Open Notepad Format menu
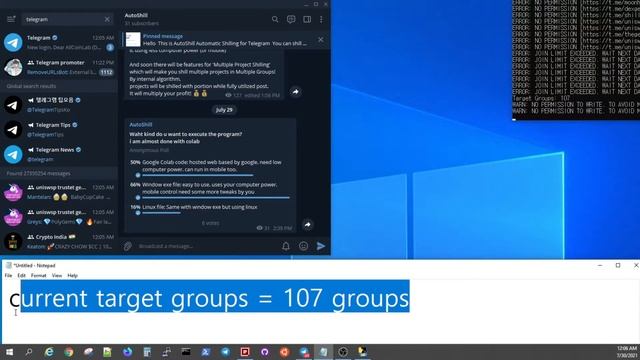 point(38,276)
